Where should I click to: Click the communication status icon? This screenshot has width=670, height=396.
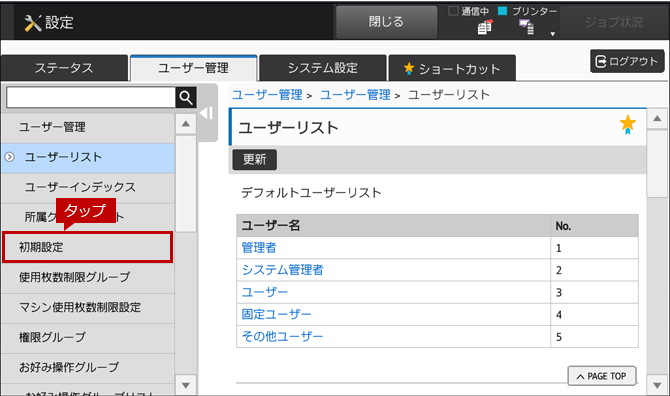(x=485, y=27)
